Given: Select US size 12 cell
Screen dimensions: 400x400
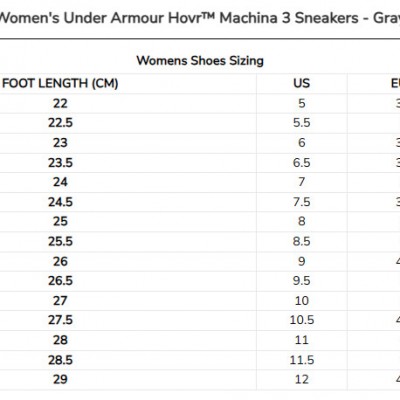Looking at the screenshot, I should (x=302, y=379).
